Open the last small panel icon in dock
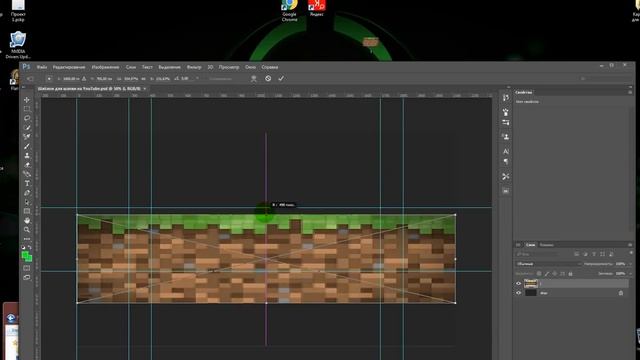 (506, 191)
